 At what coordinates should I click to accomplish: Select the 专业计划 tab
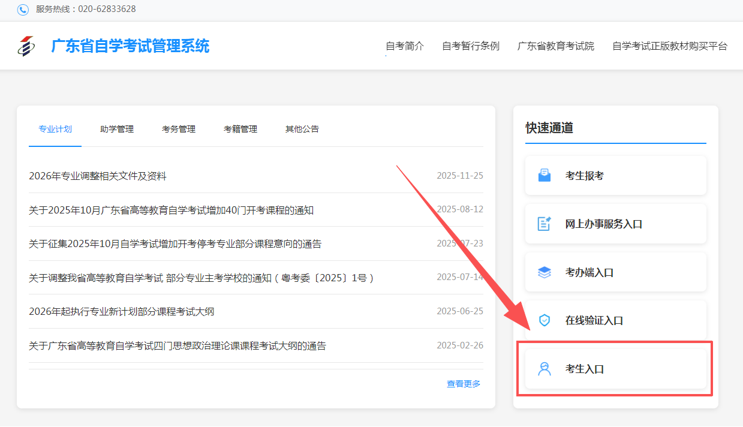(55, 129)
